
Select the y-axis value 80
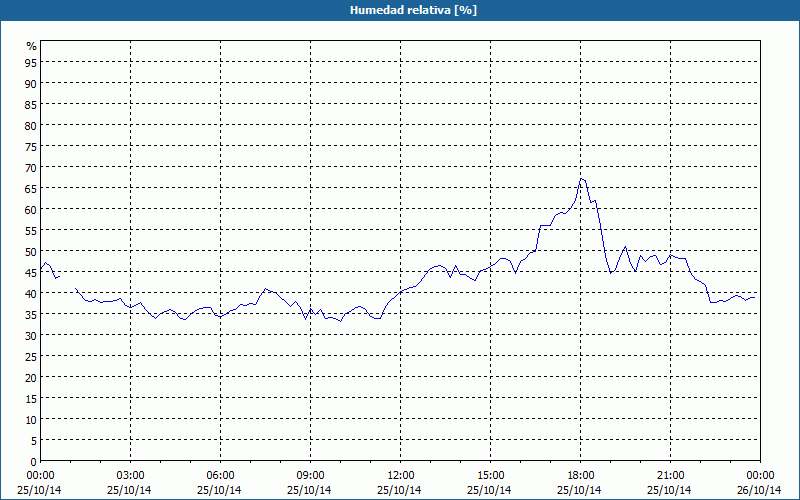(x=31, y=126)
